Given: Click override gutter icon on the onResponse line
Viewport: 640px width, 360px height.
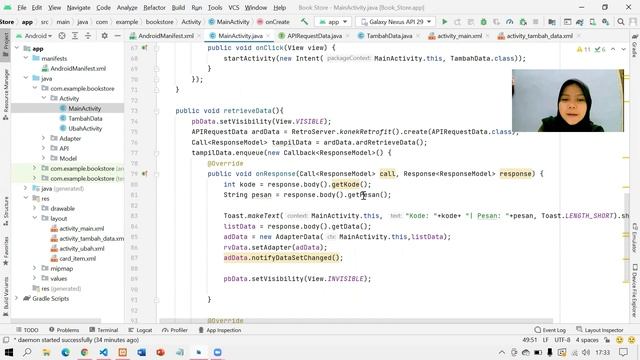Looking at the screenshot, I should (x=144, y=174).
